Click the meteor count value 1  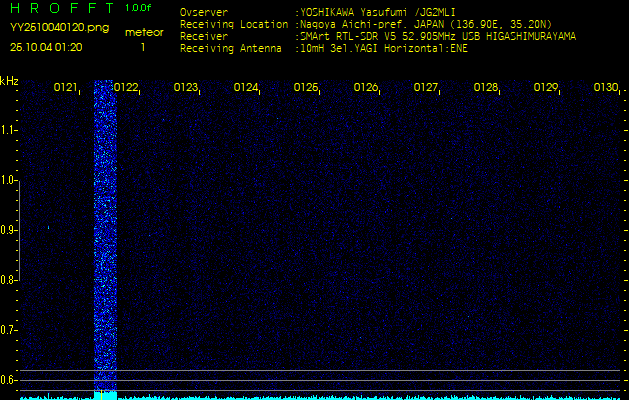click(x=143, y=47)
